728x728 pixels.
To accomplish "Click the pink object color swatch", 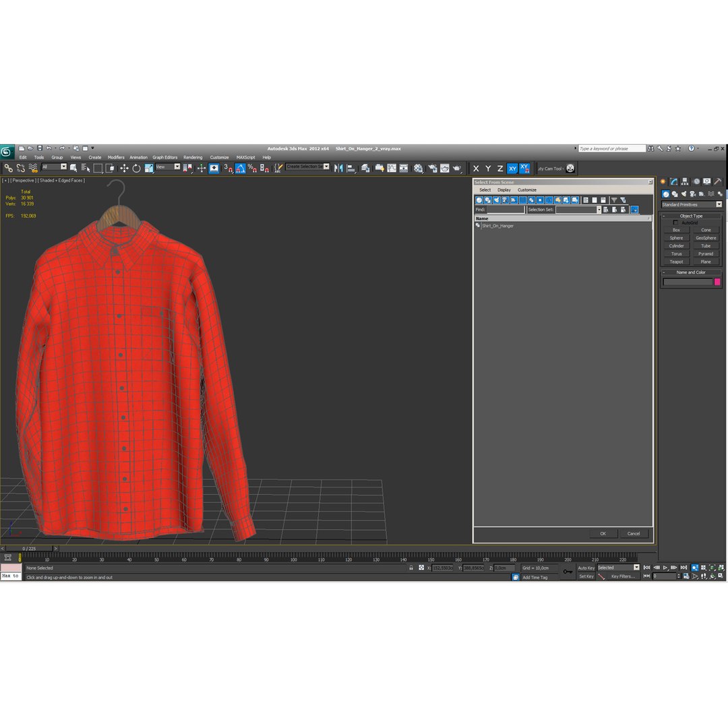I will point(717,282).
